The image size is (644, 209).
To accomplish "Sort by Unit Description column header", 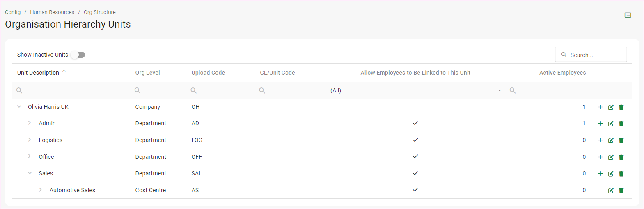I will [x=38, y=73].
